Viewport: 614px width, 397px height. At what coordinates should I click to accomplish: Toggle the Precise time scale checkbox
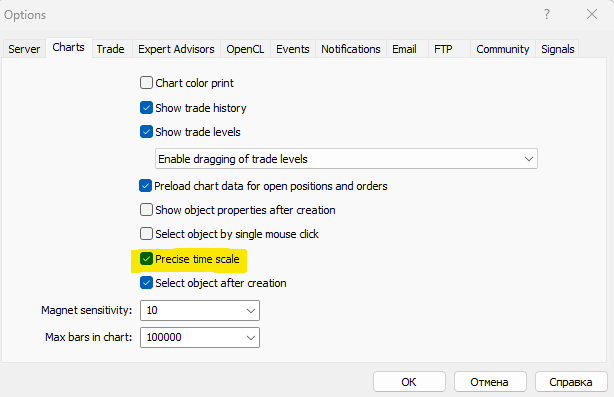pos(146,259)
